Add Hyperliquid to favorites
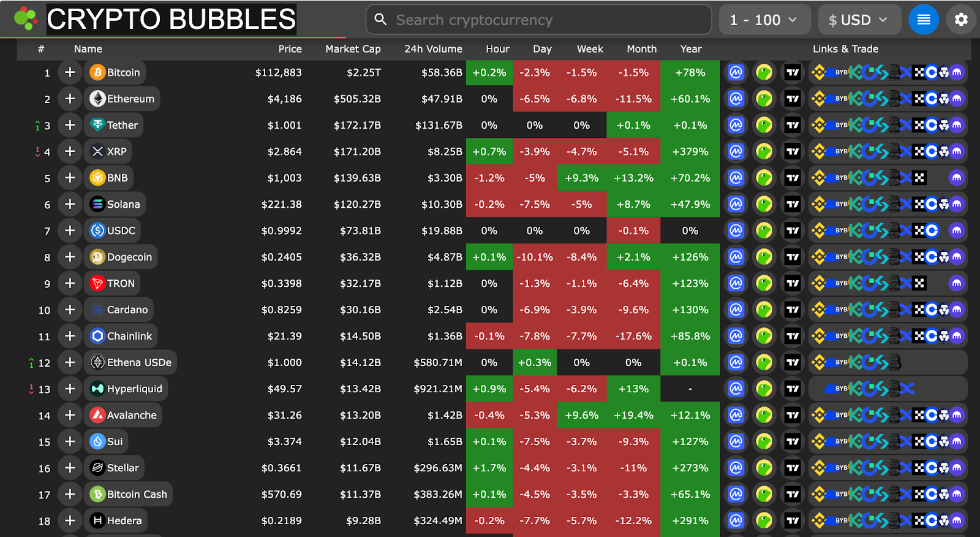980x537 pixels. point(69,389)
